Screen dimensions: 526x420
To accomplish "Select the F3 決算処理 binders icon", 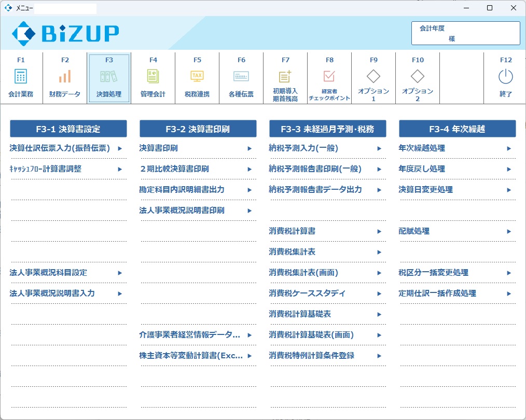I will [x=109, y=76].
